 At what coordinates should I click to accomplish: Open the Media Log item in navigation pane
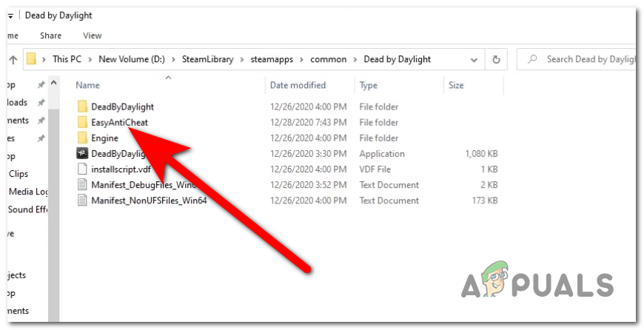[28, 192]
